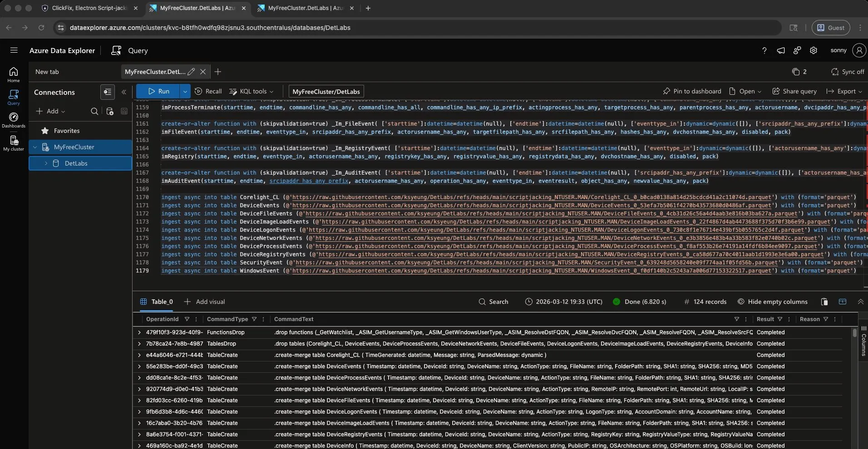
Task: Filter the CommandType column
Action: coord(254,319)
